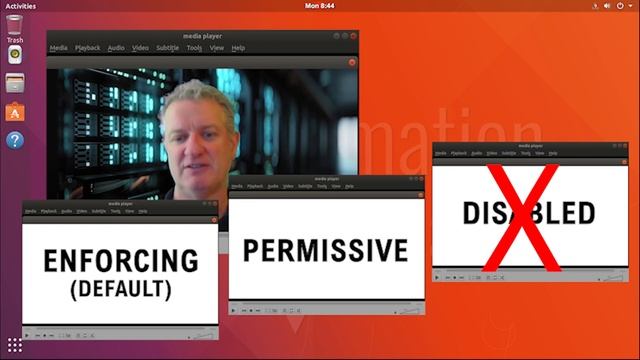Open Audio menu in Permissive window
Screen dimensions: 640x360
click(x=273, y=187)
